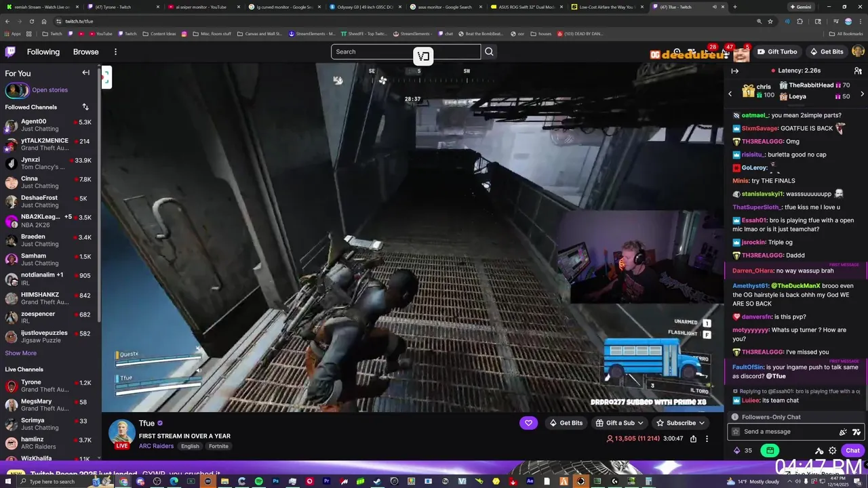Open the Gift a Sub dropdown

click(618, 423)
